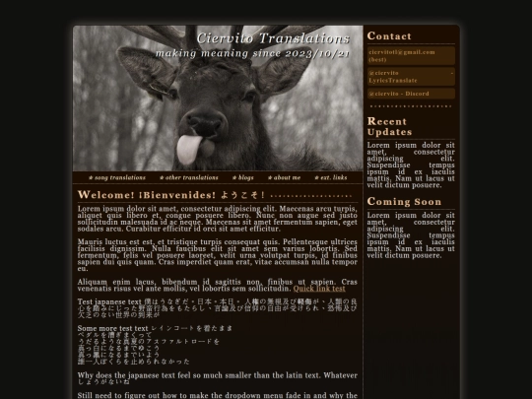Click the deer banner image
The image size is (532, 399).
[x=218, y=99]
